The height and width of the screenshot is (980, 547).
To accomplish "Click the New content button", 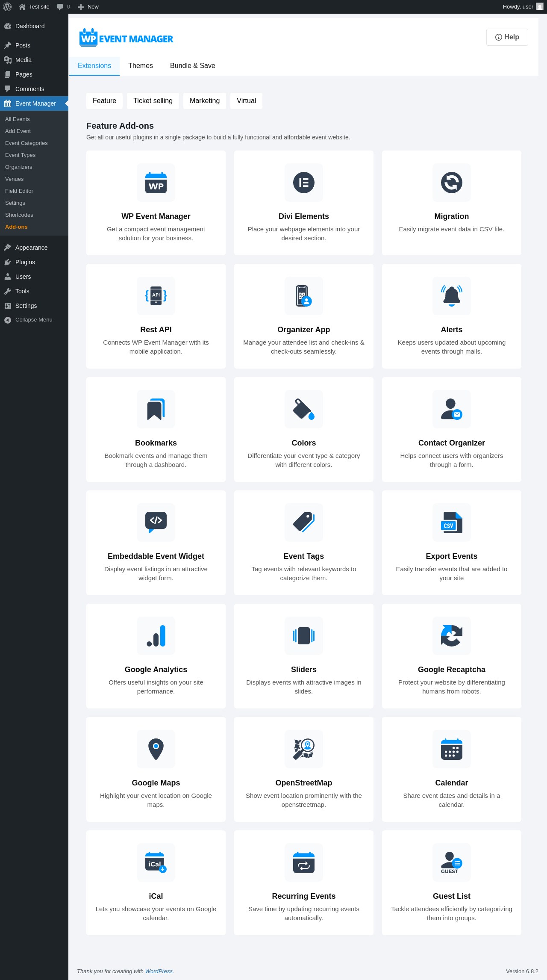I will point(88,7).
